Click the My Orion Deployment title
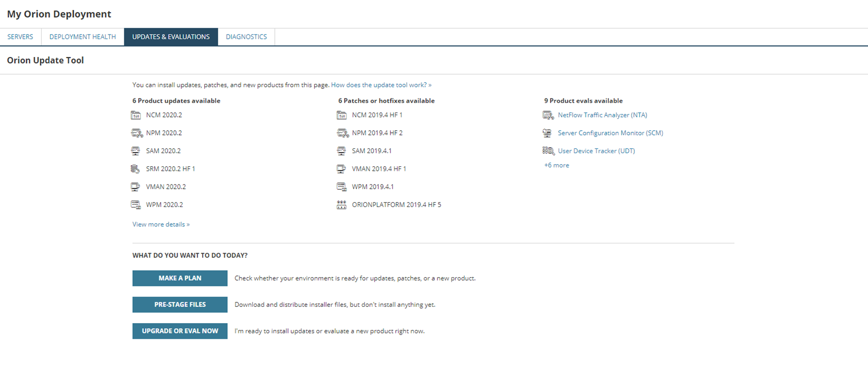 [x=59, y=14]
